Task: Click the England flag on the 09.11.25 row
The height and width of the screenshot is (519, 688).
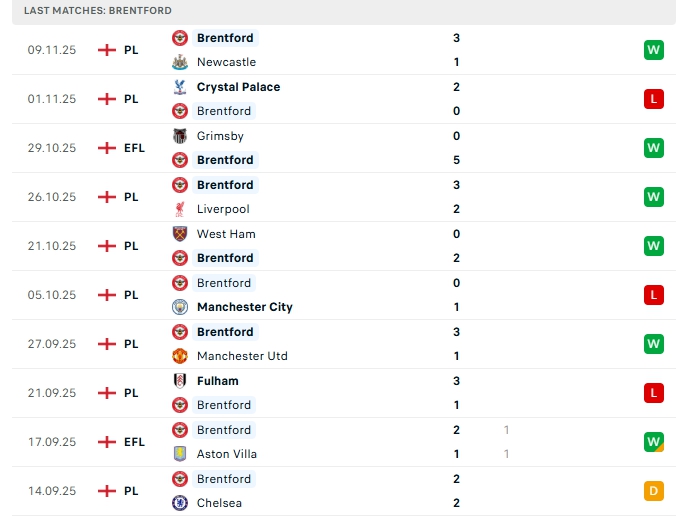Action: pyautogui.click(x=107, y=50)
